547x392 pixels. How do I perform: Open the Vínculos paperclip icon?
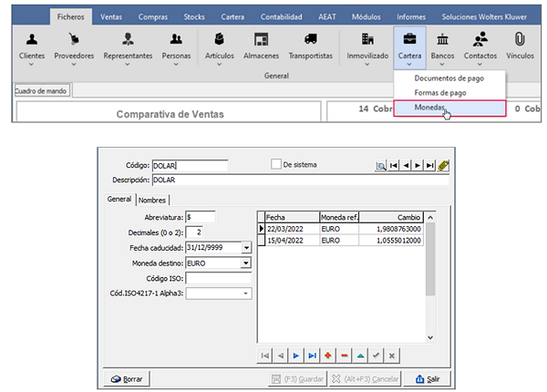coord(520,39)
